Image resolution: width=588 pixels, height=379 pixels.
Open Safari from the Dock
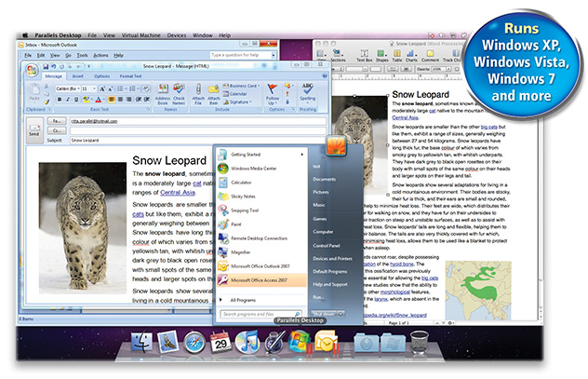point(194,343)
